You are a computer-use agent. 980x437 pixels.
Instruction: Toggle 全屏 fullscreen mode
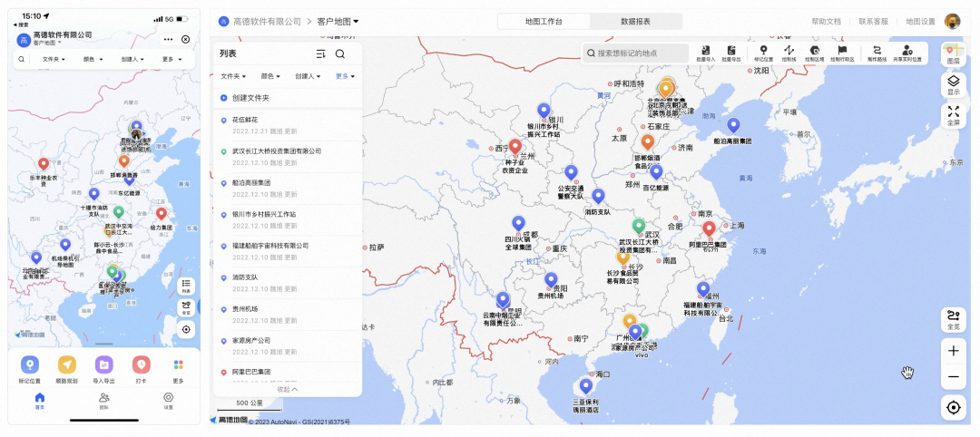953,114
